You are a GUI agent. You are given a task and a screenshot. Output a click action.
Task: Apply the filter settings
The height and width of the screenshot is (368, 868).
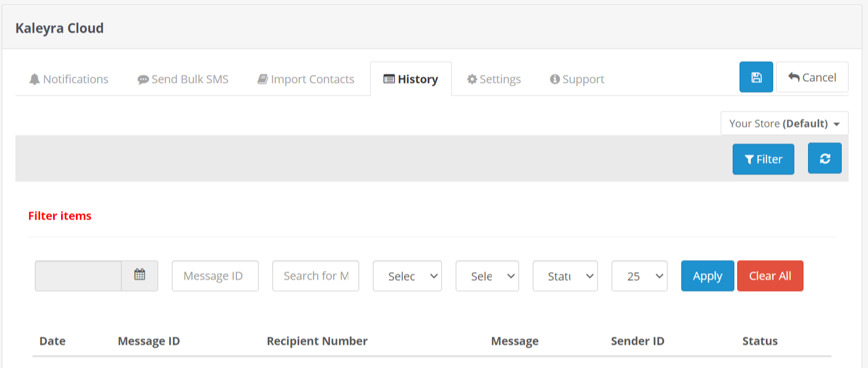click(707, 276)
